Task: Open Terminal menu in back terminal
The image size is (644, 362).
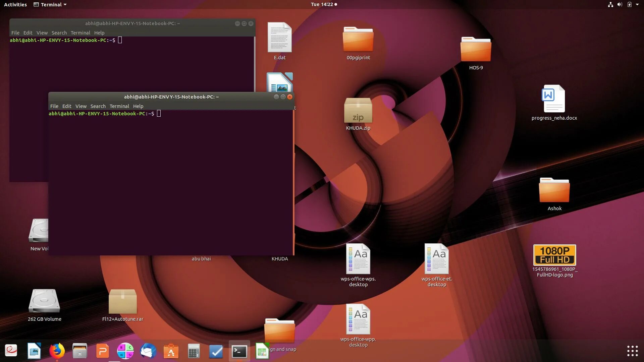Action: [x=80, y=33]
